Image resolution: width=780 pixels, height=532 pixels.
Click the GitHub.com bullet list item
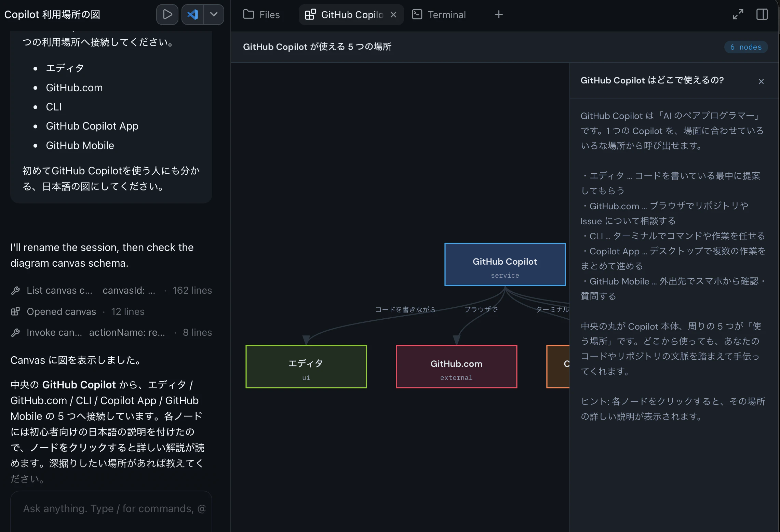click(74, 88)
